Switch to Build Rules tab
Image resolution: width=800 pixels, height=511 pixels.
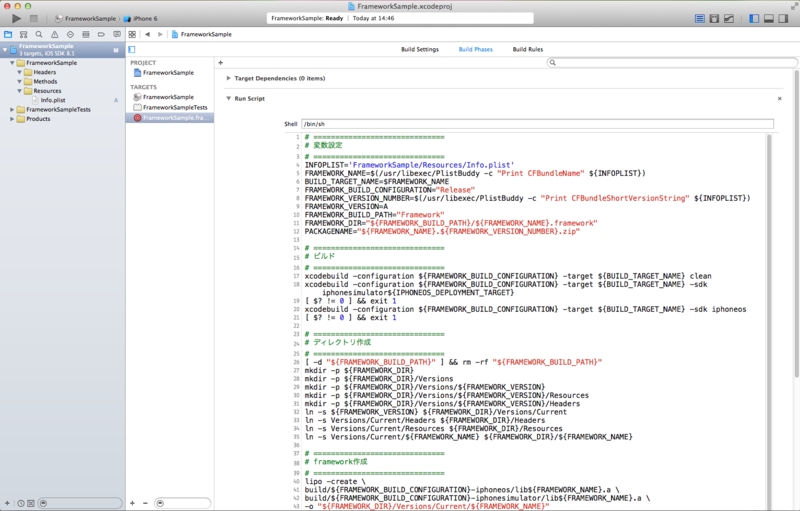click(x=528, y=49)
